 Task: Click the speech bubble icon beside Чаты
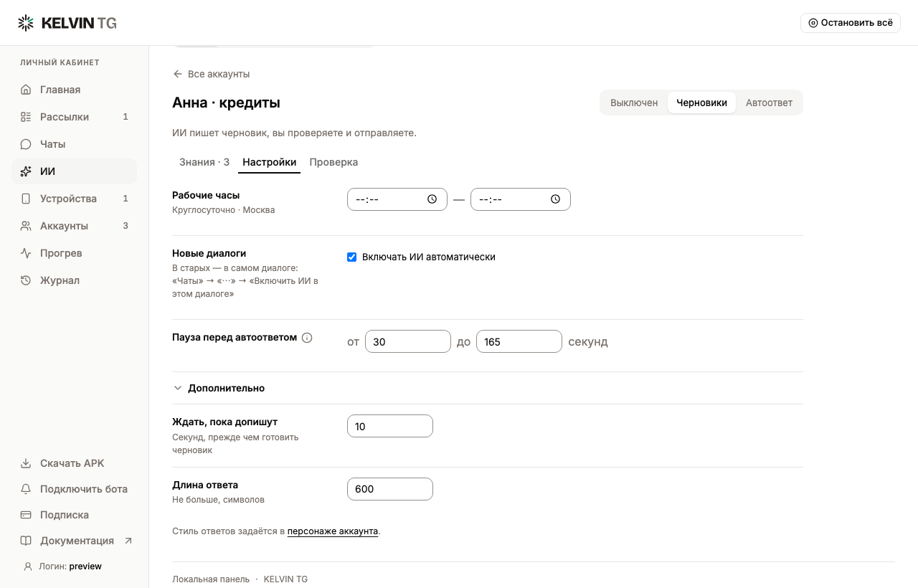(26, 144)
